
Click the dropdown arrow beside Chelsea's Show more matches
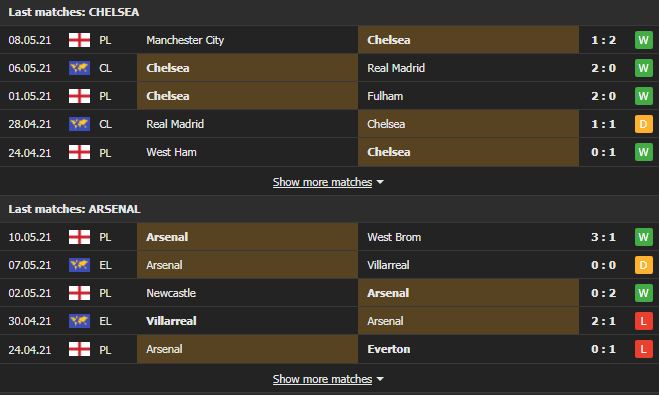[x=380, y=182]
